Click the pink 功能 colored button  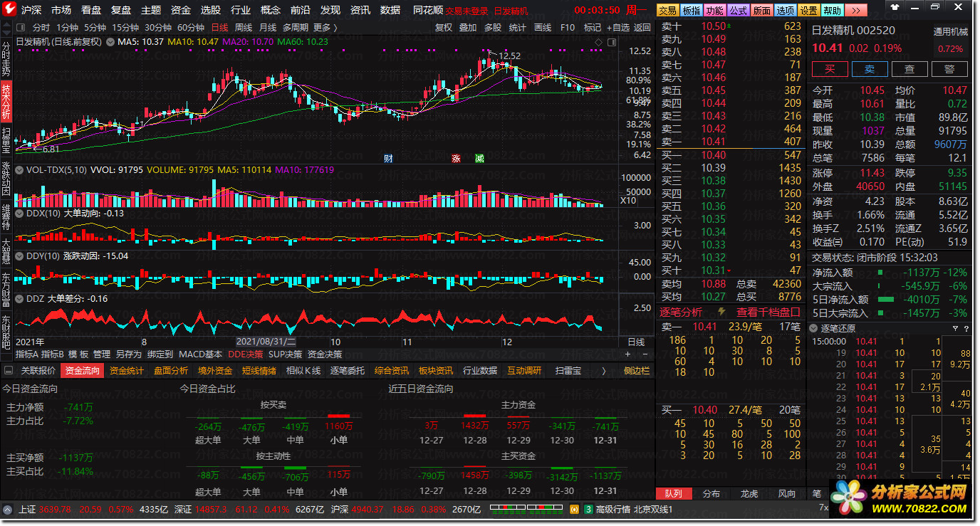714,11
